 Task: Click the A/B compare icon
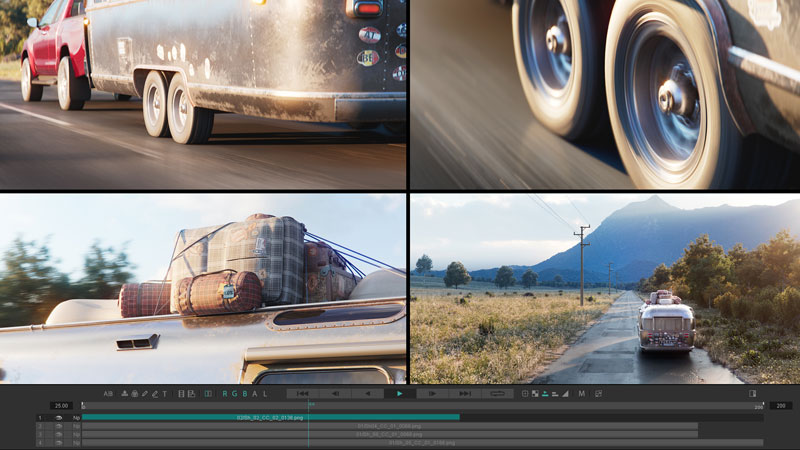[108, 394]
